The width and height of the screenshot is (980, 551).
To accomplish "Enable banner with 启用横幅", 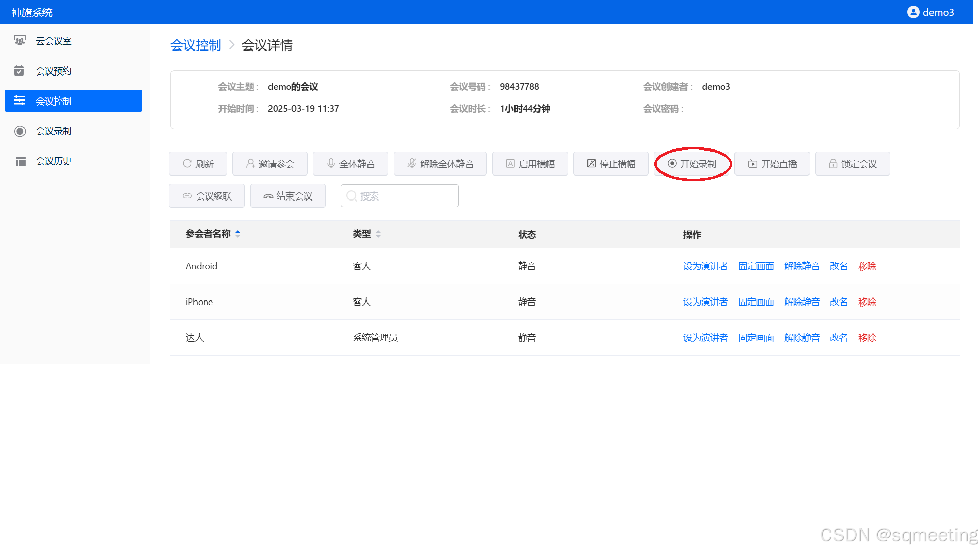I will (x=530, y=164).
